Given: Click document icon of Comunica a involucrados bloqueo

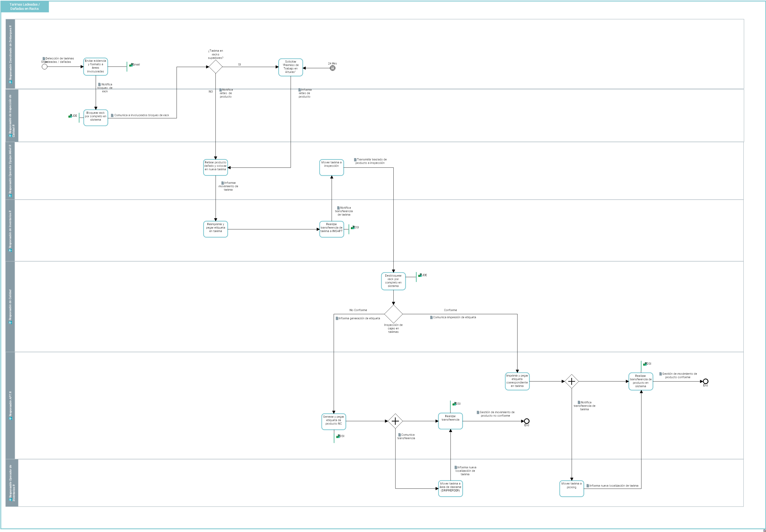Looking at the screenshot, I should [112, 115].
